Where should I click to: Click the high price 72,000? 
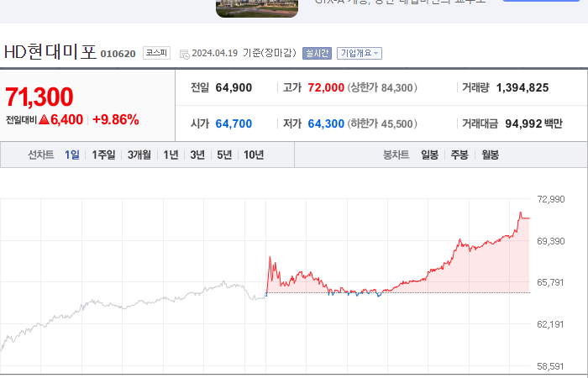tap(326, 87)
